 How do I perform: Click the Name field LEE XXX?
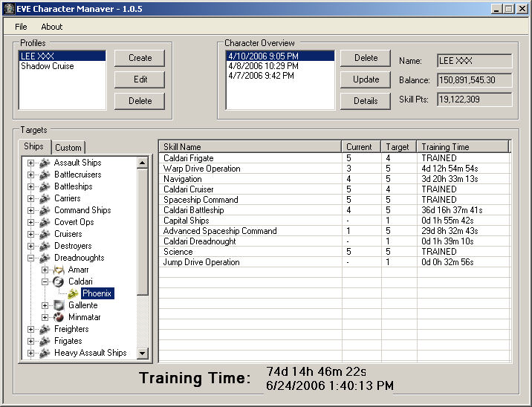click(x=474, y=61)
